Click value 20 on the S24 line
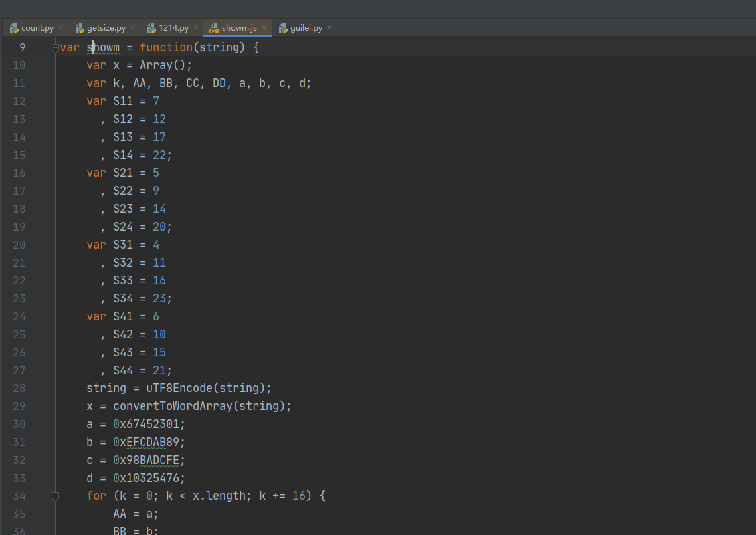The width and height of the screenshot is (756, 535). click(x=159, y=227)
